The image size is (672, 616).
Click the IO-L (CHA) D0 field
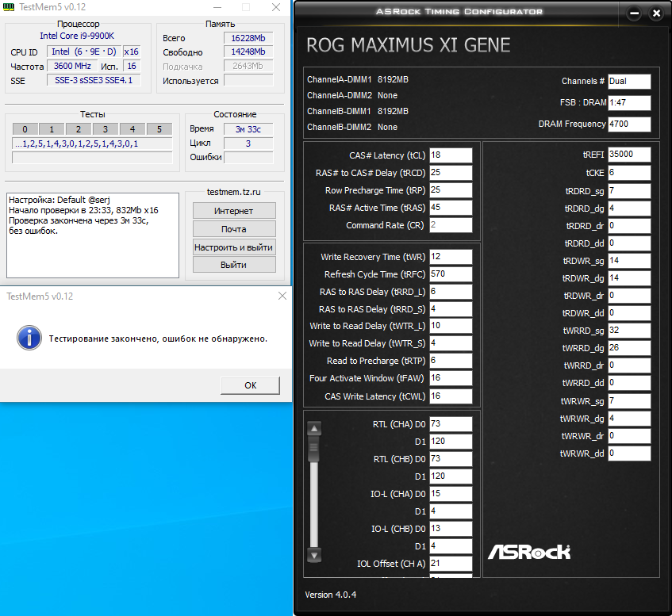tap(451, 494)
